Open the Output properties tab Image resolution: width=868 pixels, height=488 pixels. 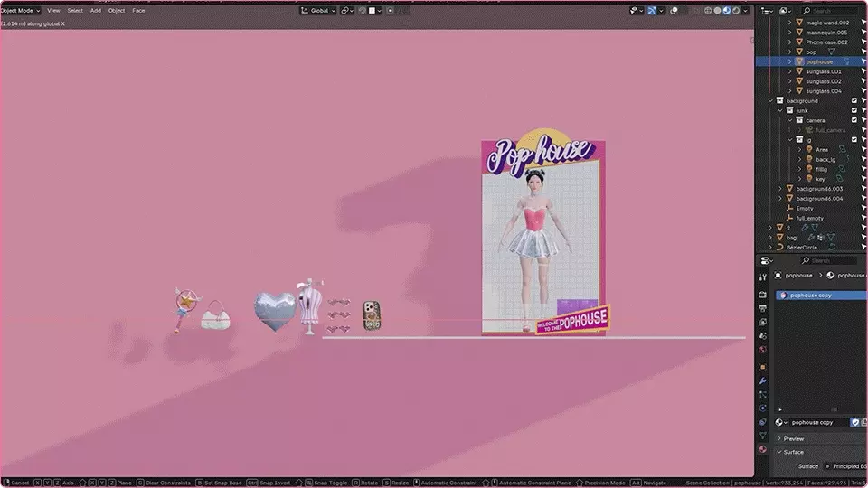coord(763,308)
